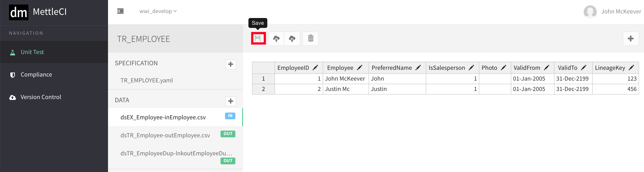Add a new specification with plus button
The width and height of the screenshot is (644, 172).
click(x=230, y=64)
